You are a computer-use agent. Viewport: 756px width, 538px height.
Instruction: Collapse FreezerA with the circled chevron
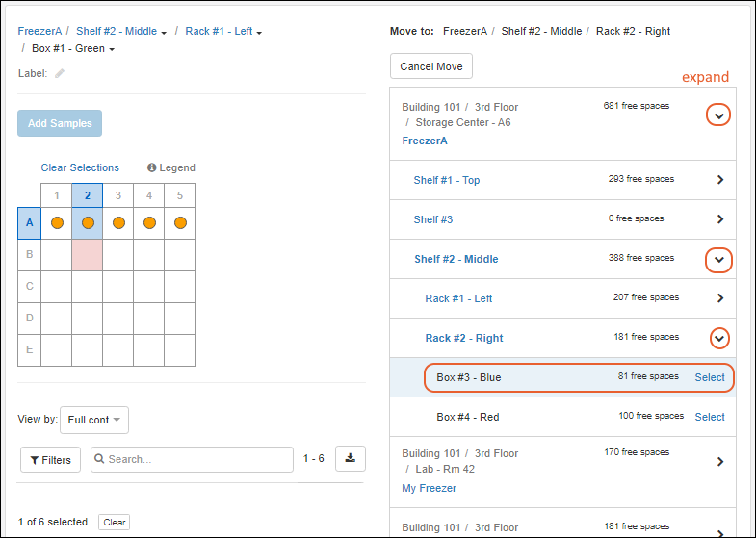tap(718, 115)
